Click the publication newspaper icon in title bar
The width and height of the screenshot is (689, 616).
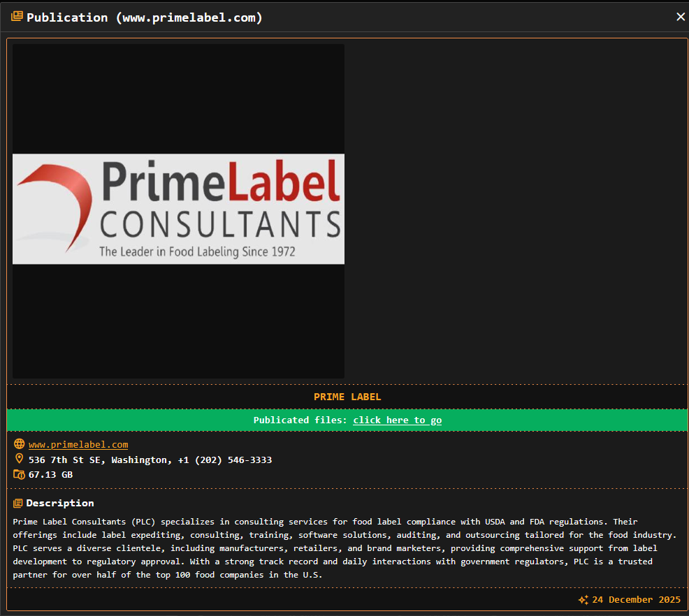[17, 16]
